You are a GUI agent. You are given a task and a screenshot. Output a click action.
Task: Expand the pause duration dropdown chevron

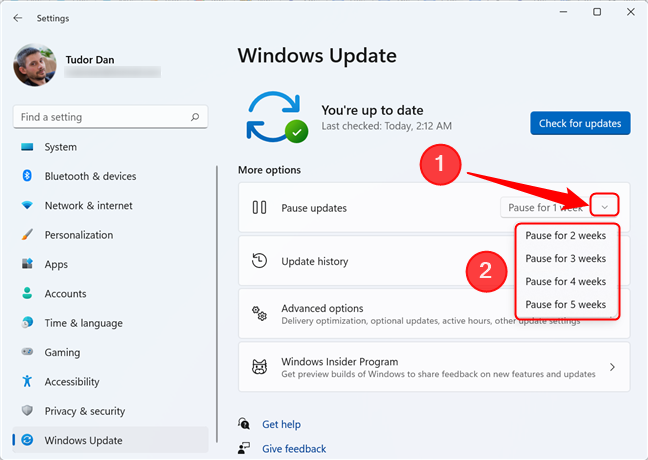(x=605, y=207)
